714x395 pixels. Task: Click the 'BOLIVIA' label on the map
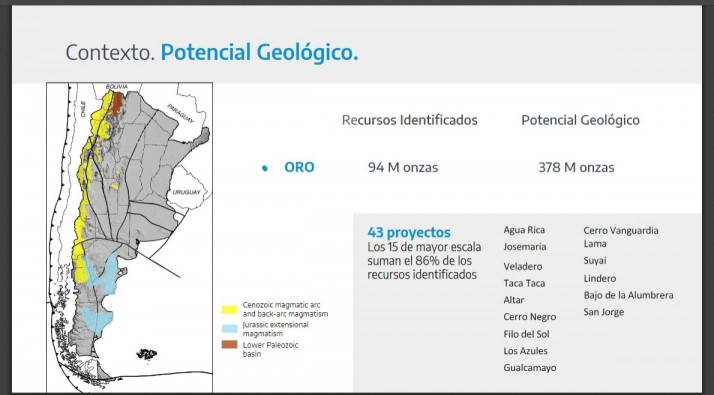click(117, 87)
